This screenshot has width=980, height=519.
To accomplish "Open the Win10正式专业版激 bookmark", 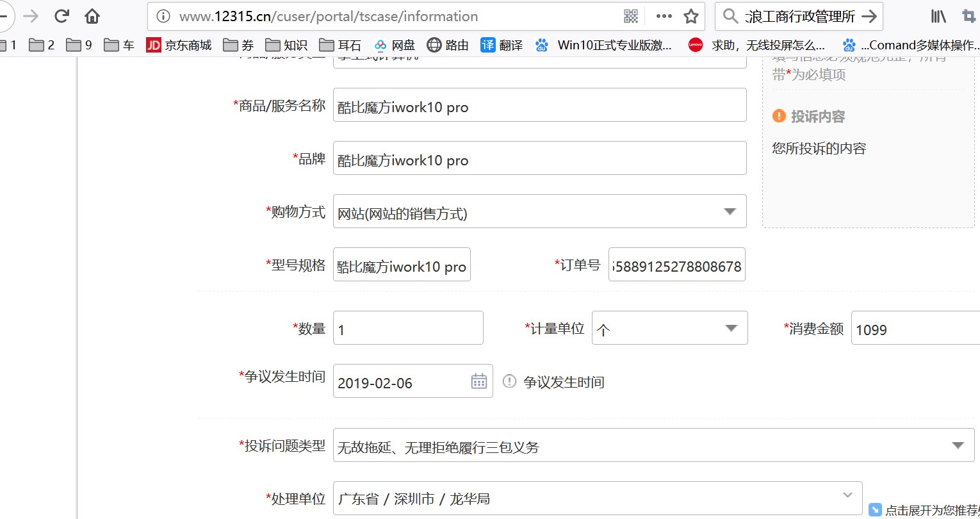I will [x=604, y=45].
